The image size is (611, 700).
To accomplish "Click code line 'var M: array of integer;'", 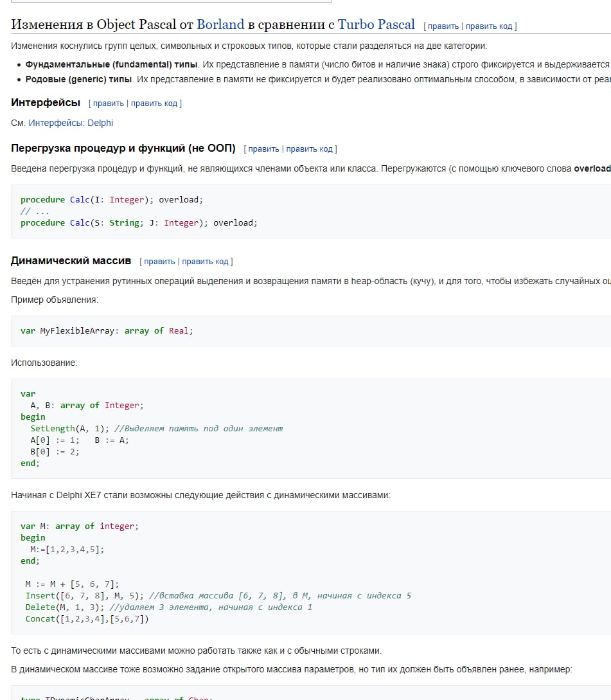I will click(x=80, y=526).
